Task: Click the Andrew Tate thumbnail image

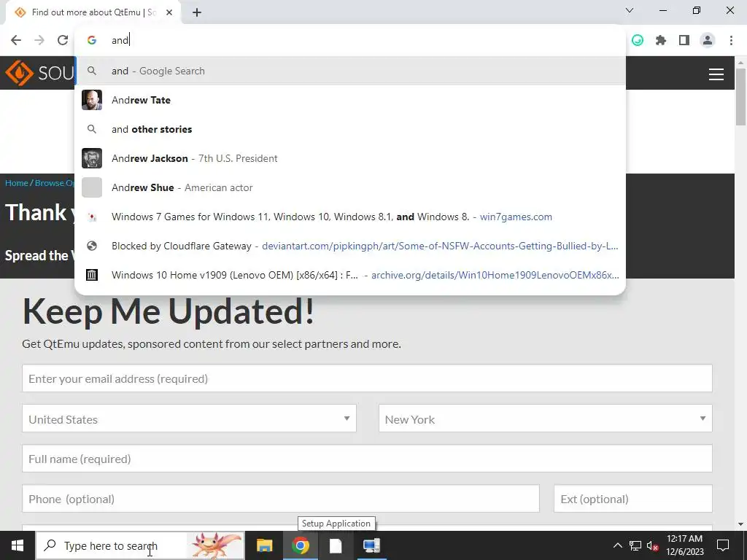Action: tap(92, 100)
